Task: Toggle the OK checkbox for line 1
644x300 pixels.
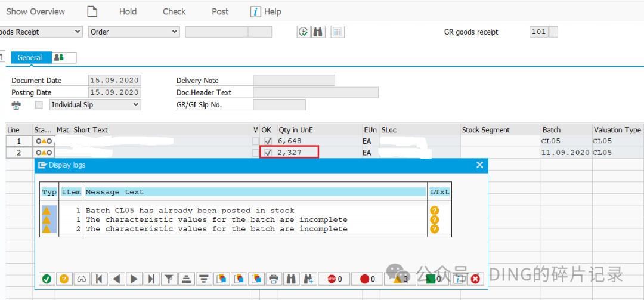Action: click(x=268, y=141)
